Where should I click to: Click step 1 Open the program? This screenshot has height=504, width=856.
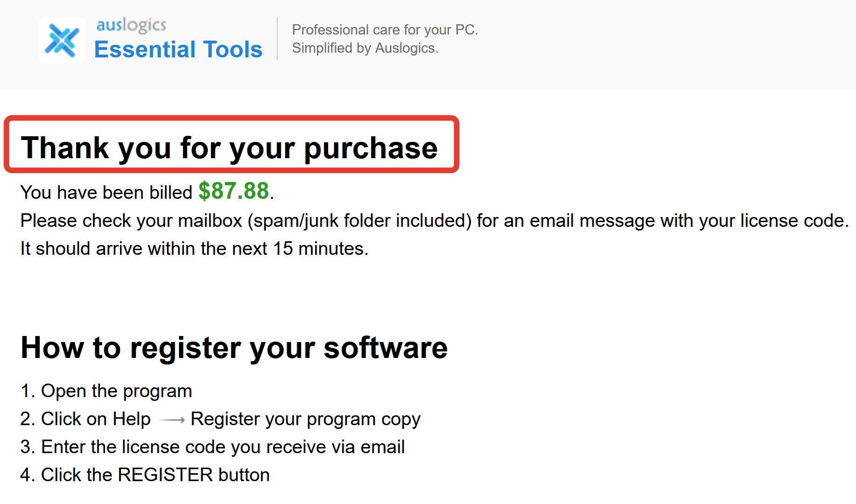tap(106, 391)
